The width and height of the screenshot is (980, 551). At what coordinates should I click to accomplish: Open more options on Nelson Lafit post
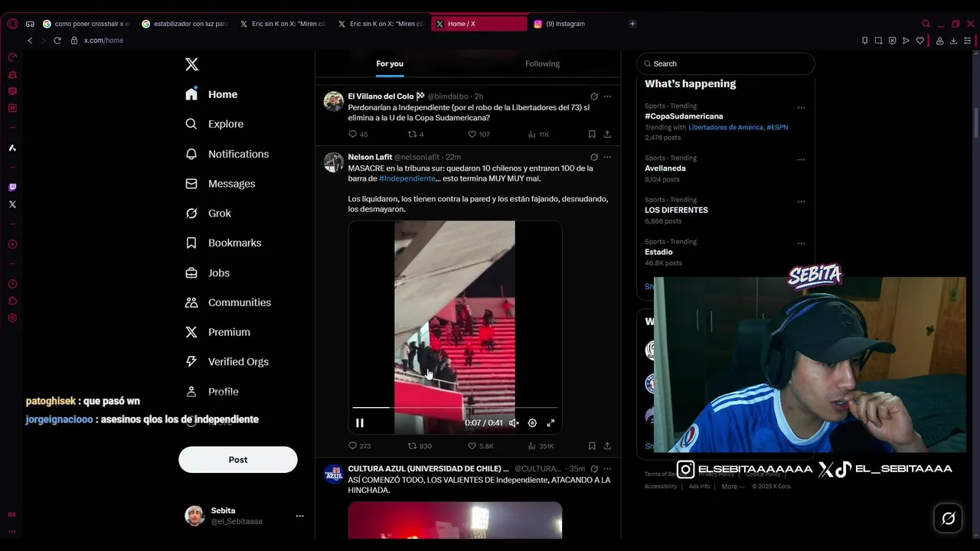[607, 157]
